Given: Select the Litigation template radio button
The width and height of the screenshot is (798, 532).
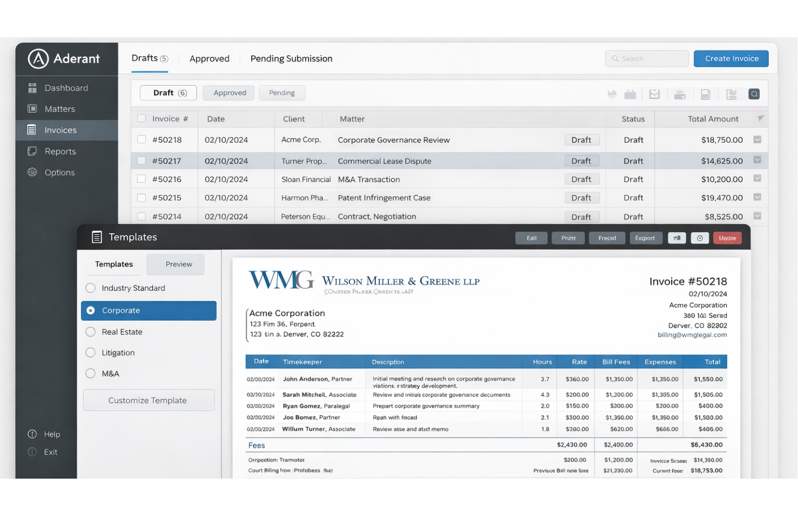Looking at the screenshot, I should point(91,353).
